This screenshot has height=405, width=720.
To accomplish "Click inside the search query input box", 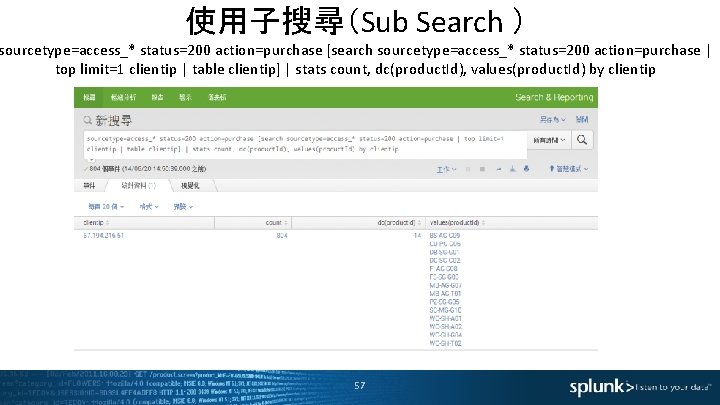I will pyautogui.click(x=305, y=144).
